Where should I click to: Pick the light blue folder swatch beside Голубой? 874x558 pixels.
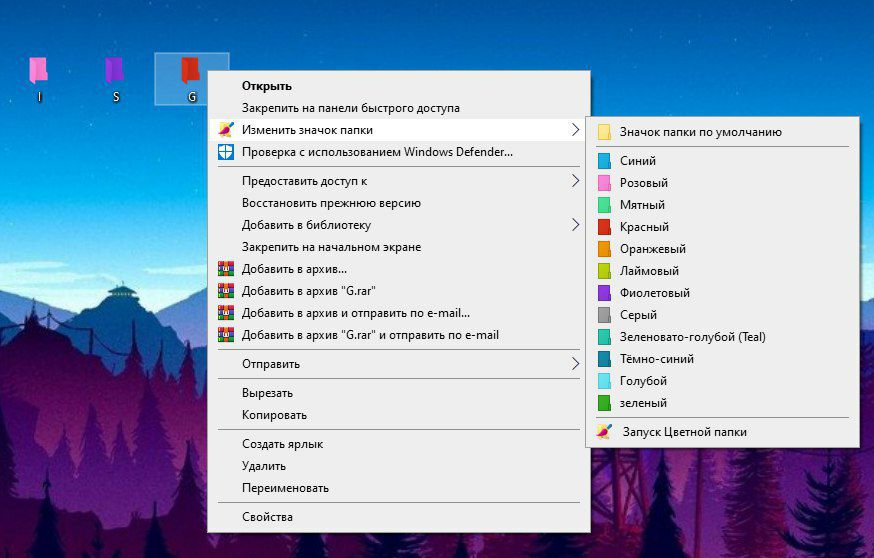[x=604, y=381]
